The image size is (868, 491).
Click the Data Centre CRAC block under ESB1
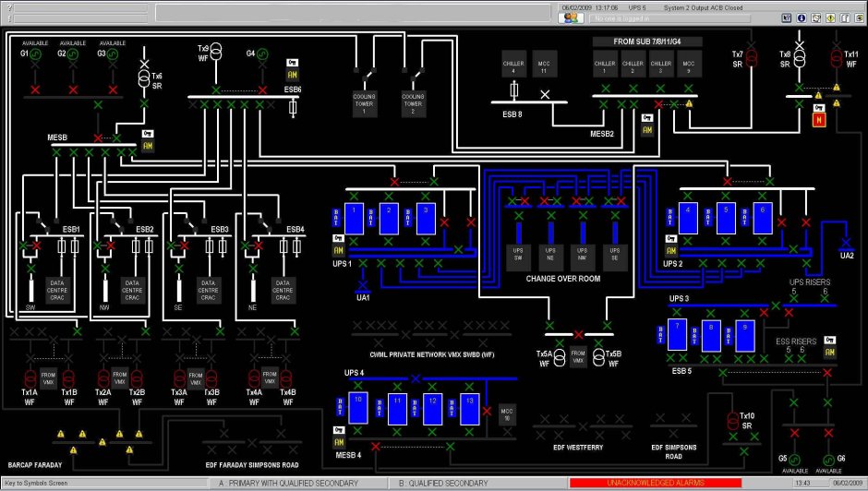pos(57,290)
